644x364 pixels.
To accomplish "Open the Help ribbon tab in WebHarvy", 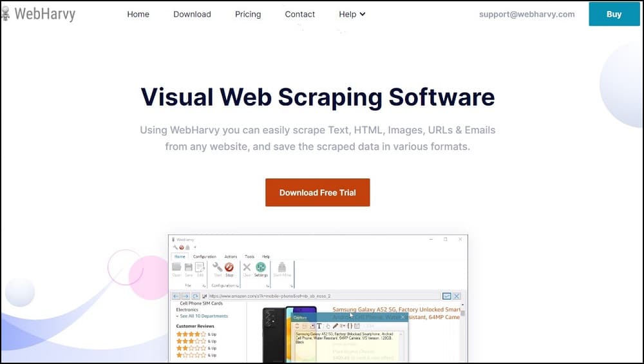I will 266,256.
